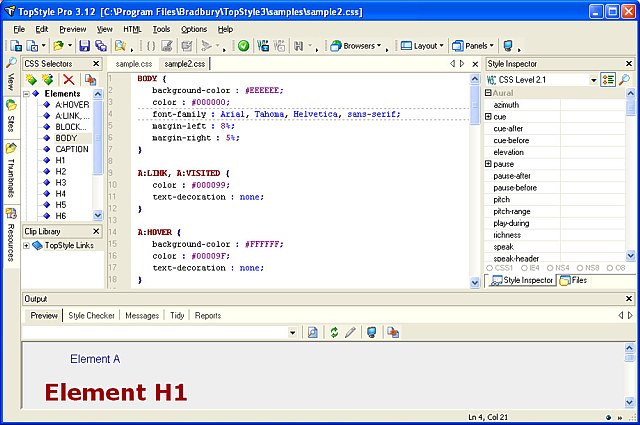Viewport: 640px width, 425px height.
Task: Open the Output address bar dropdown arrow
Action: click(x=292, y=333)
